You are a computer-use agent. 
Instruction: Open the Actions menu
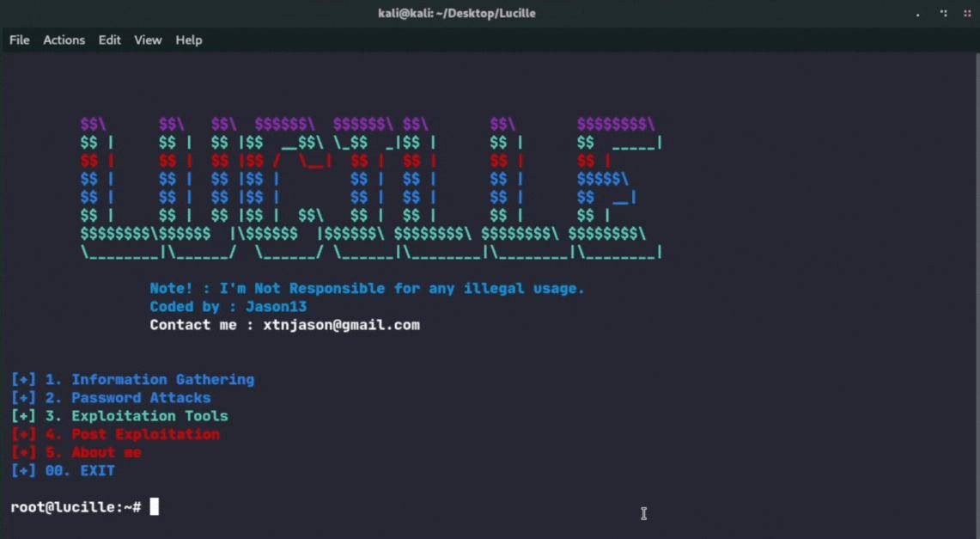click(64, 40)
